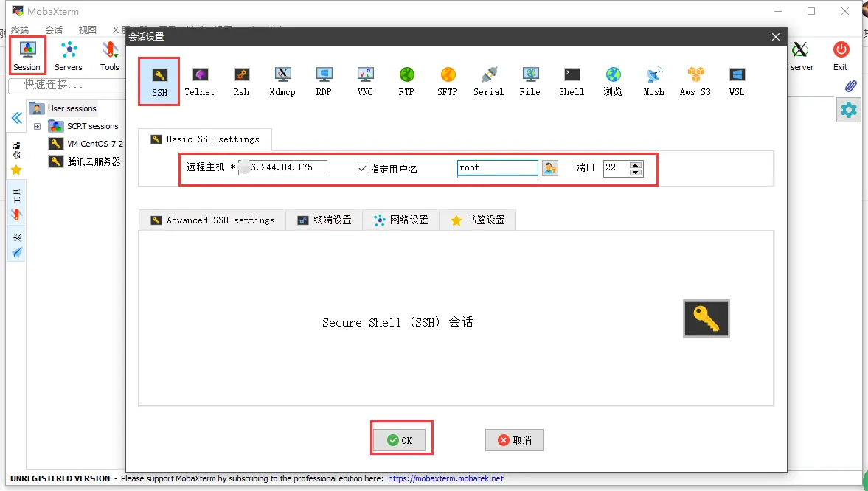
Task: Open Session toolbar button in main window
Action: pos(27,55)
